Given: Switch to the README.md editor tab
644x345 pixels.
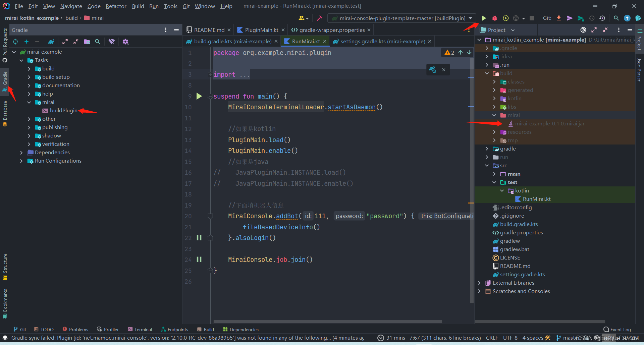Looking at the screenshot, I should coord(208,30).
